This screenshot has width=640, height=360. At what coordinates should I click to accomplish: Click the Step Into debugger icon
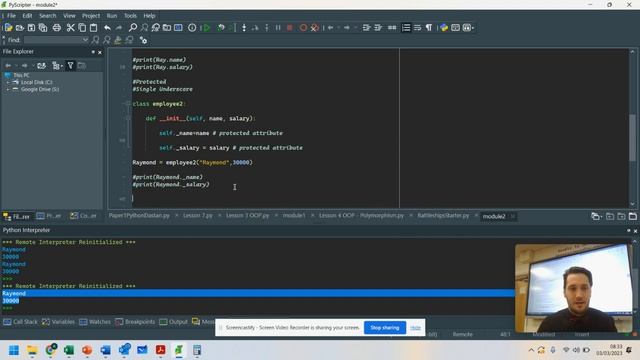tap(244, 28)
